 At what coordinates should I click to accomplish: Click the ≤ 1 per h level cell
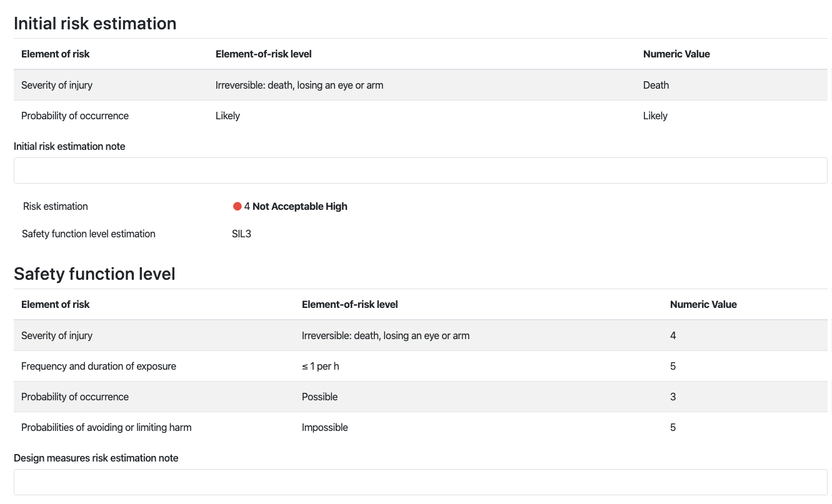tap(321, 366)
